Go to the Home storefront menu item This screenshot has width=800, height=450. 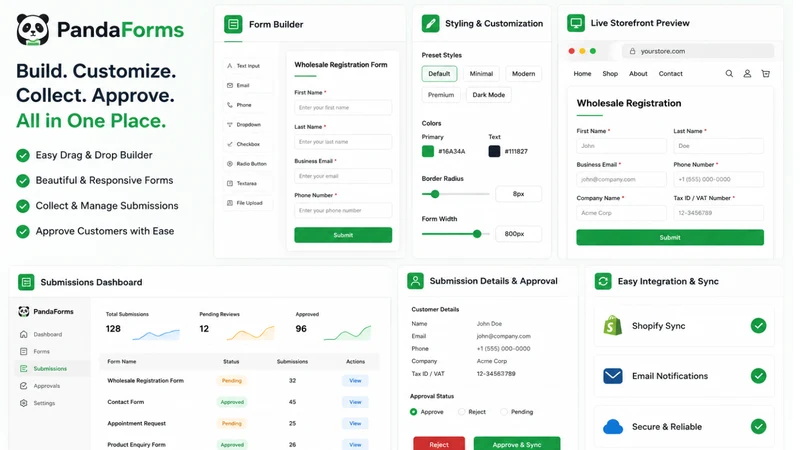tap(582, 73)
